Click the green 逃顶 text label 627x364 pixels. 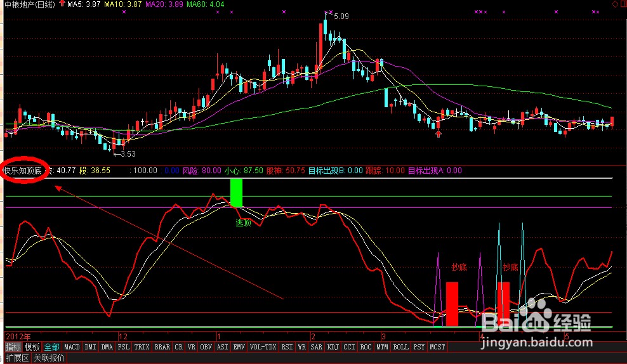(x=243, y=223)
